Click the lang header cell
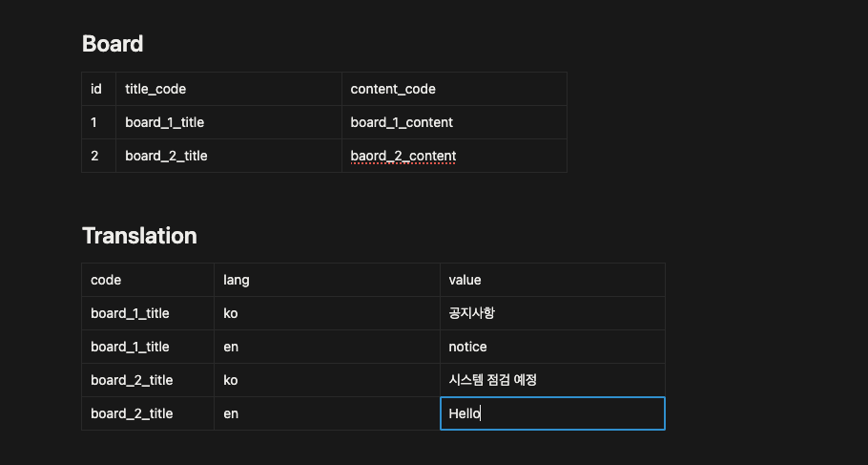 click(237, 280)
